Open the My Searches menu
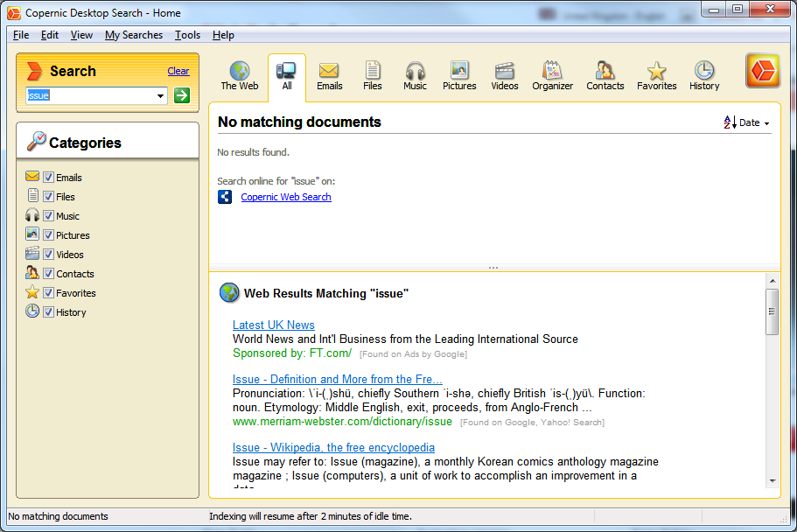 (x=134, y=35)
